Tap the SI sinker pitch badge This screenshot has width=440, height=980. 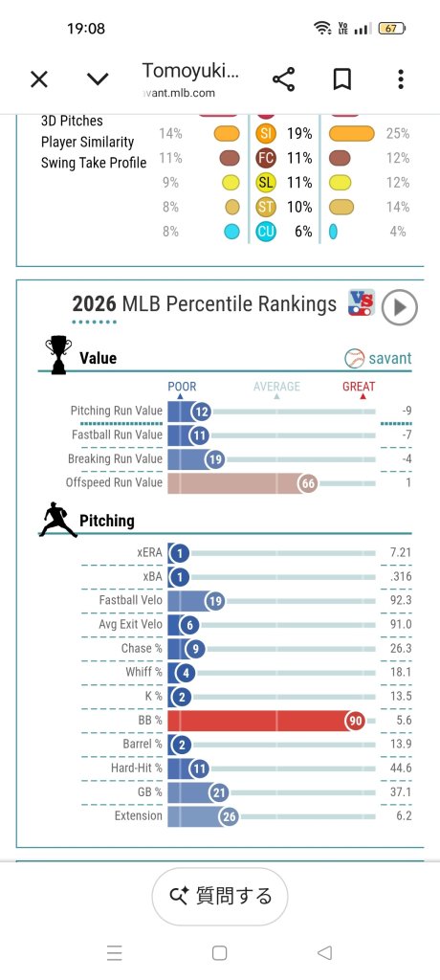click(266, 133)
